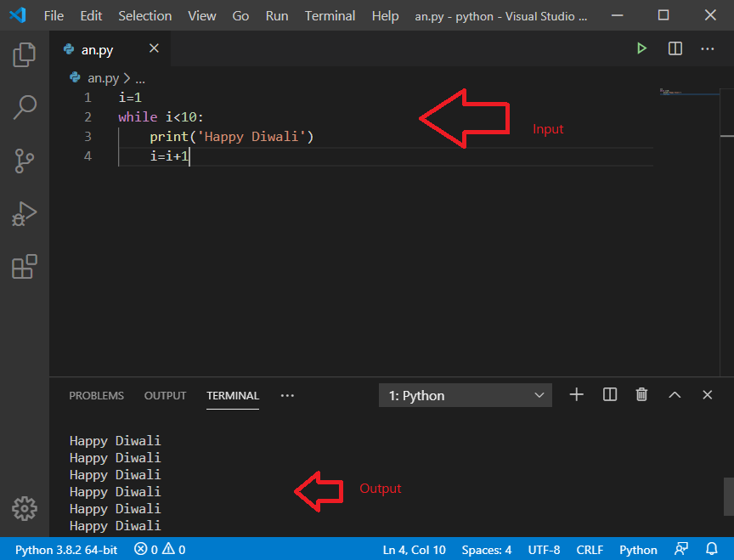Image resolution: width=734 pixels, height=560 pixels.
Task: Toggle CRLF line ending setting
Action: pyautogui.click(x=590, y=549)
